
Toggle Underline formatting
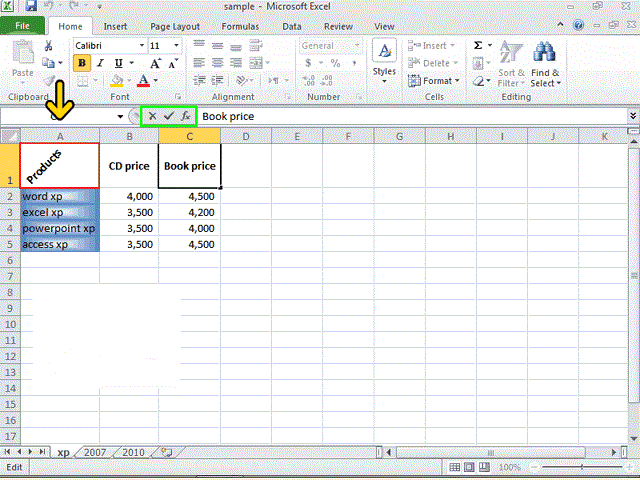[x=118, y=63]
